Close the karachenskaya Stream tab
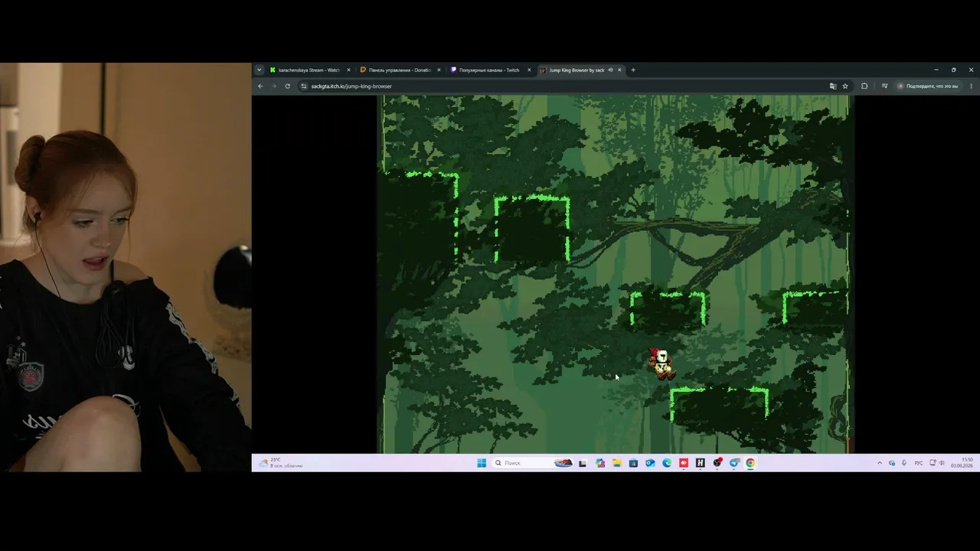The height and width of the screenshot is (551, 980). coord(348,70)
